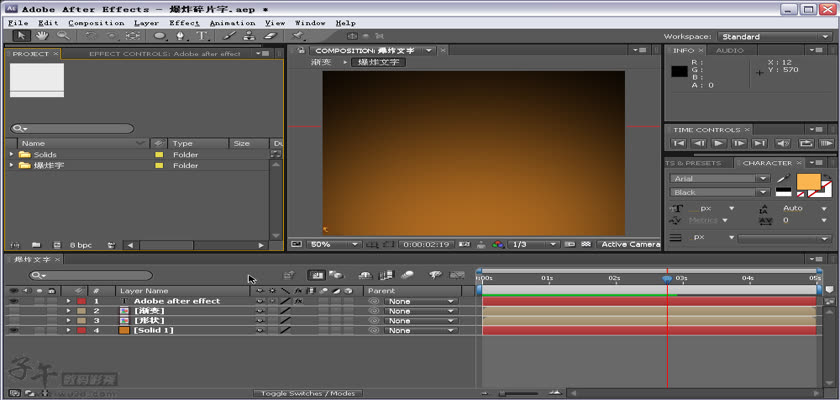Image resolution: width=840 pixels, height=400 pixels.
Task: Toggle fx switch on Adobe after effect layer
Action: [298, 301]
